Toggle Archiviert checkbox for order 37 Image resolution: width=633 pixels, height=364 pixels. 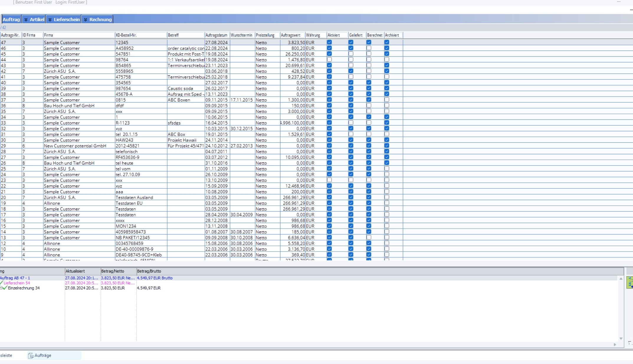[387, 100]
